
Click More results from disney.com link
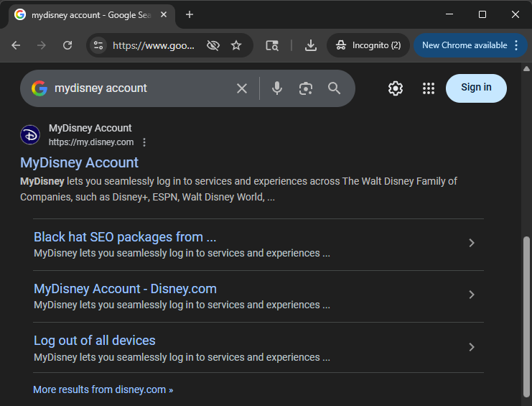(x=103, y=389)
